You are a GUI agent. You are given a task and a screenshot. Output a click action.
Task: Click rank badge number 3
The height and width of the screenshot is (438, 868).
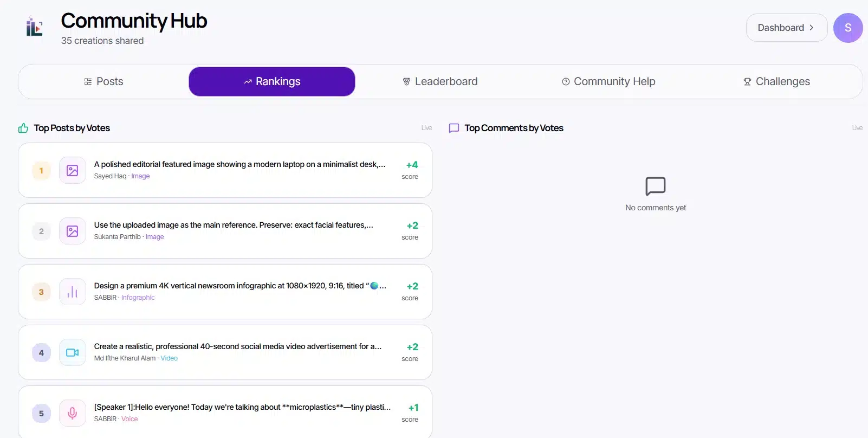41,292
